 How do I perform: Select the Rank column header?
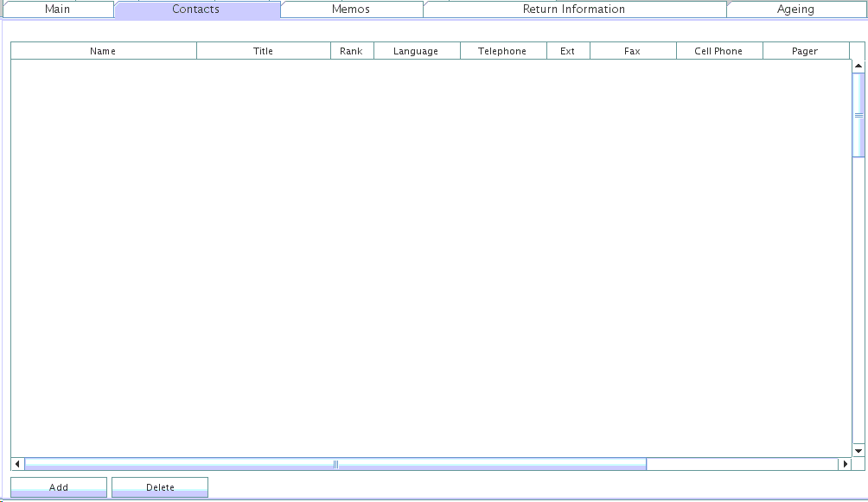click(352, 51)
